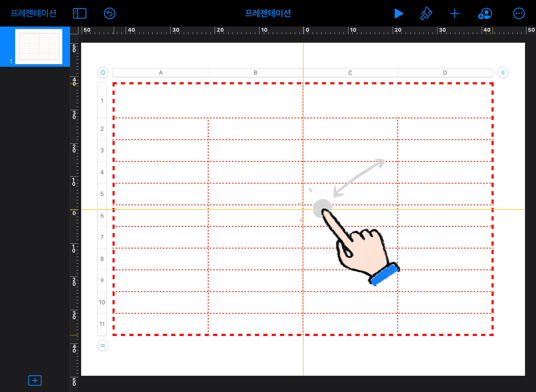The height and width of the screenshot is (392, 536).
Task: Tap the ruler origin corner box
Action: pyautogui.click(x=74, y=30)
